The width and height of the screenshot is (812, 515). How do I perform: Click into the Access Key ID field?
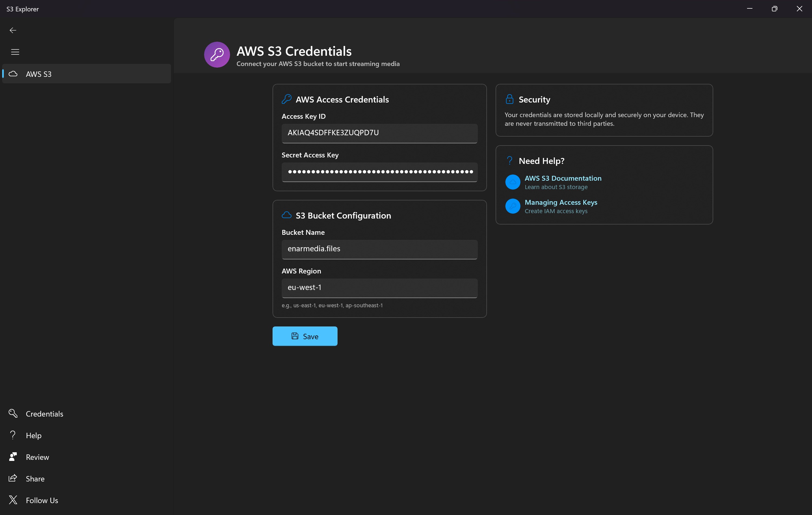[x=379, y=133]
